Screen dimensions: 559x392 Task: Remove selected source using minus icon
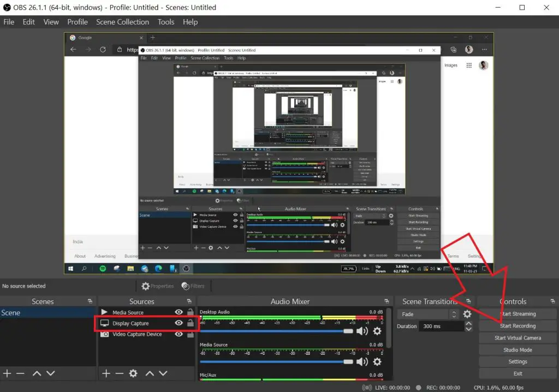coord(120,373)
